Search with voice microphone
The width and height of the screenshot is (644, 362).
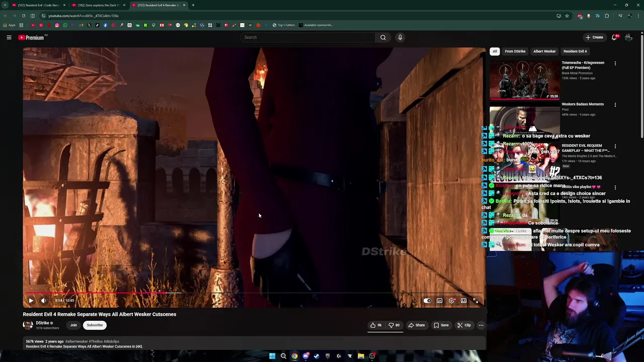pyautogui.click(x=400, y=37)
